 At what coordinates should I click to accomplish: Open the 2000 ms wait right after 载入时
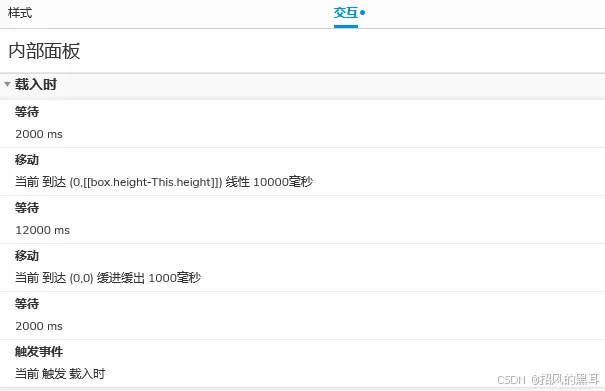tap(39, 134)
